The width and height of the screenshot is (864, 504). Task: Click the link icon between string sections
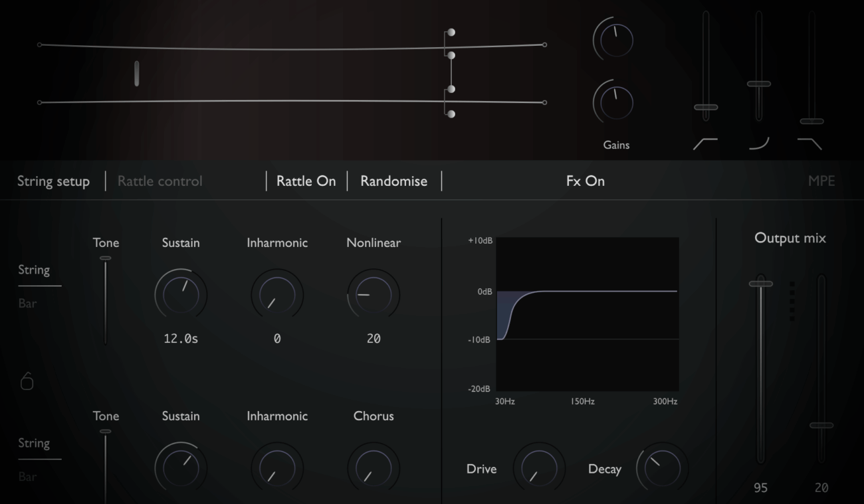(x=27, y=381)
